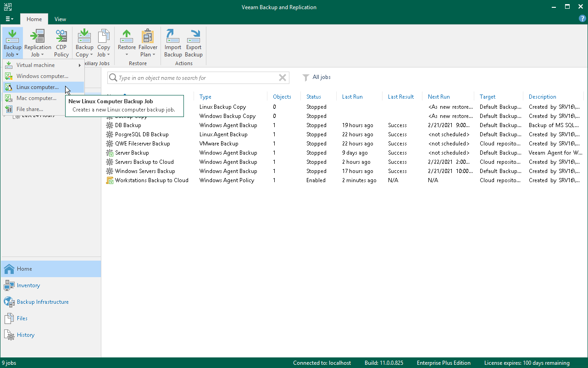Sort jobs by the Last Run column

(x=352, y=97)
